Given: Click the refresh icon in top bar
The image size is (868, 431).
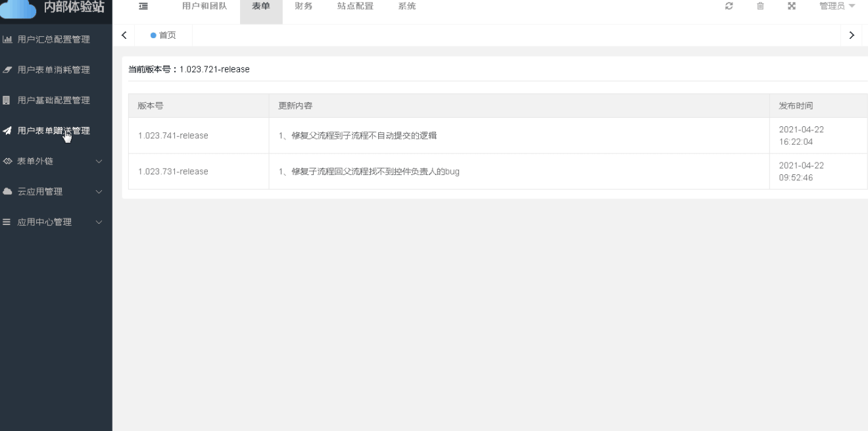Looking at the screenshot, I should [729, 7].
